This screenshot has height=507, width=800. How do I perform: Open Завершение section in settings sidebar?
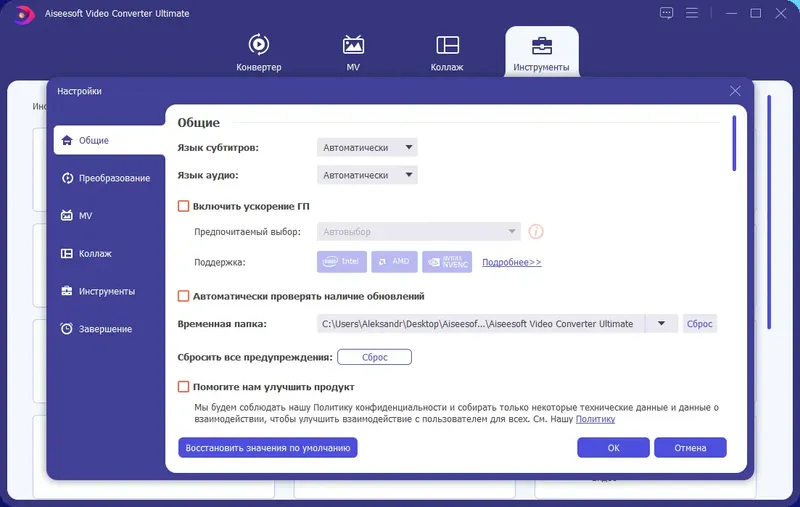tap(96, 329)
